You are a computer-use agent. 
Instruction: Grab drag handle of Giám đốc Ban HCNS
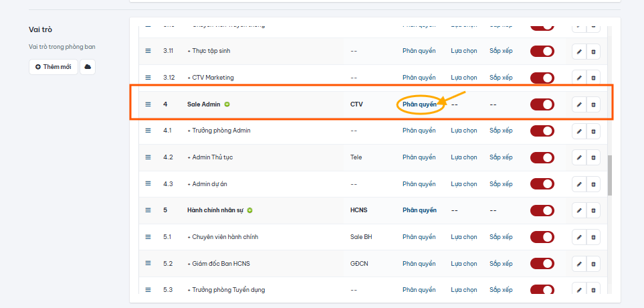click(148, 263)
